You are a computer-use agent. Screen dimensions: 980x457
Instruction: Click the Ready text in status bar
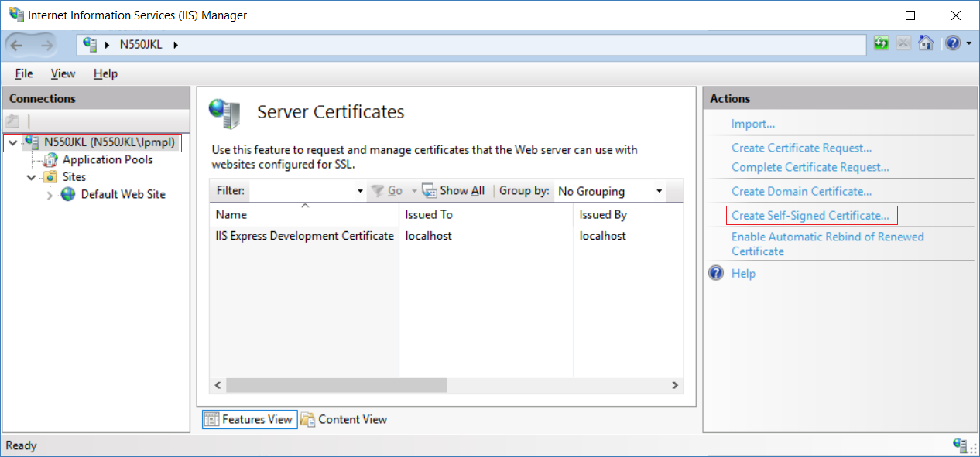pos(21,445)
